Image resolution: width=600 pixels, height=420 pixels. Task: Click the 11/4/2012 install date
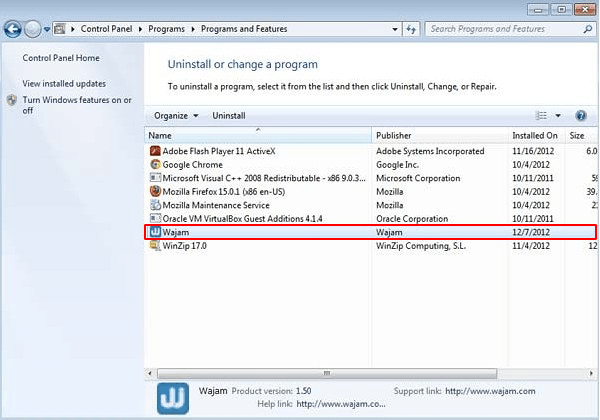pyautogui.click(x=531, y=246)
